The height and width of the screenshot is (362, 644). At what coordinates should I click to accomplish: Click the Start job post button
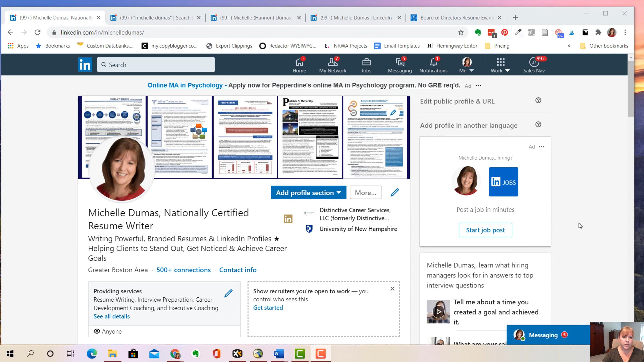pyautogui.click(x=485, y=230)
